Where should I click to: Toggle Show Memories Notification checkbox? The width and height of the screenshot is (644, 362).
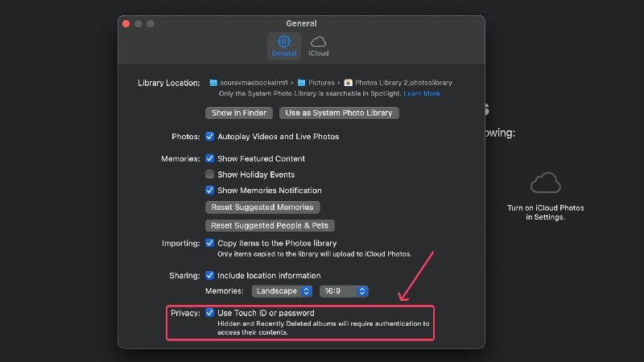(209, 191)
